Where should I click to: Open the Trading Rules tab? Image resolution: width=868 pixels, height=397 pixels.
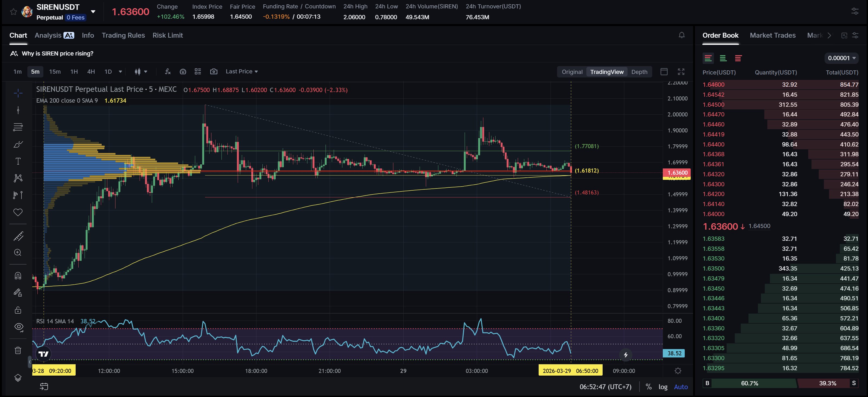[x=123, y=35]
